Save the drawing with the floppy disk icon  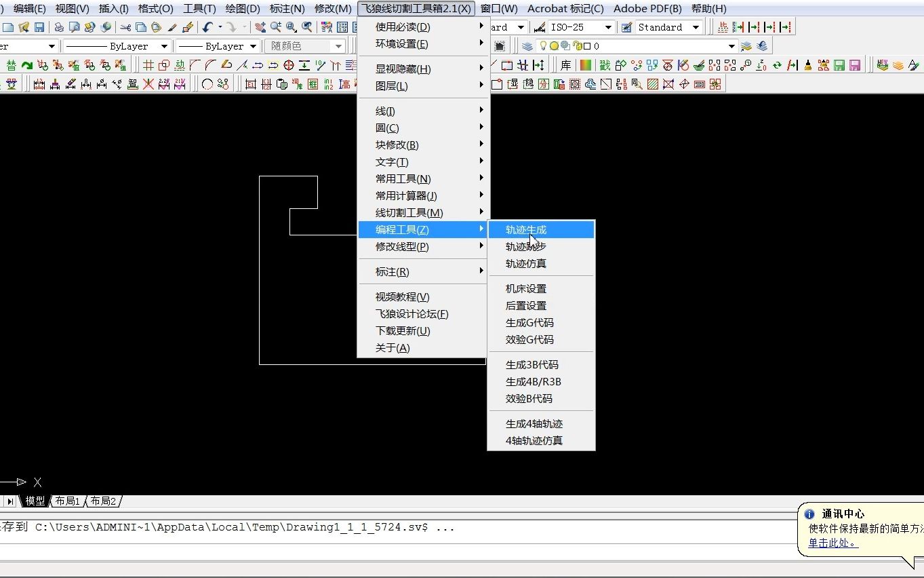[x=38, y=26]
